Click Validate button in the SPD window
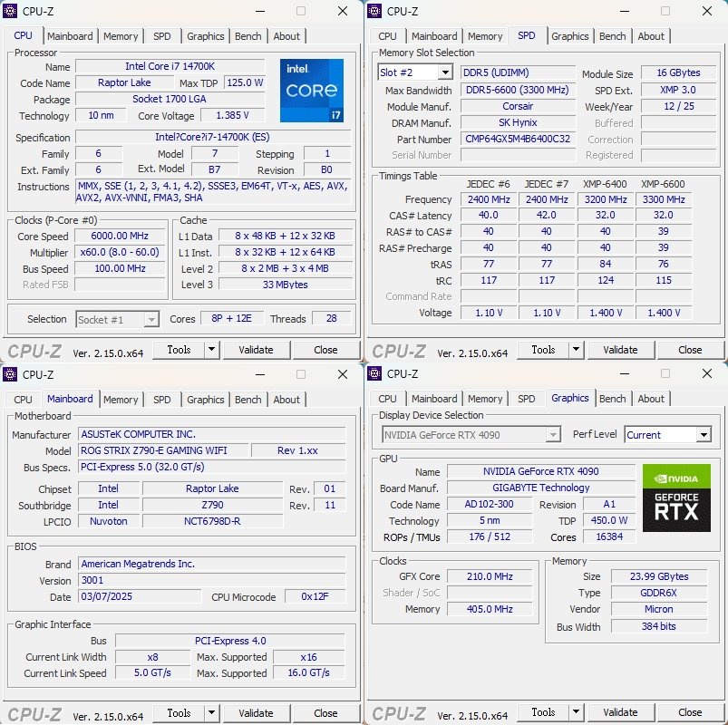This screenshot has width=728, height=725. [620, 350]
